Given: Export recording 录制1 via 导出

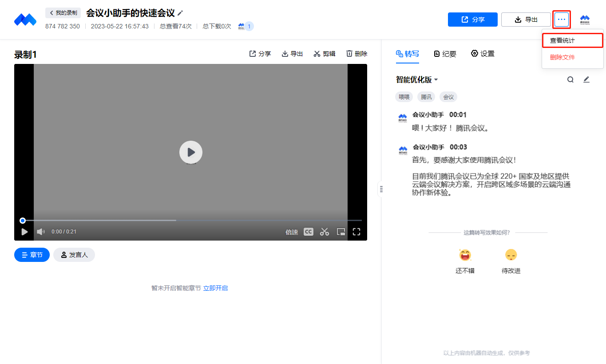Looking at the screenshot, I should [x=292, y=54].
